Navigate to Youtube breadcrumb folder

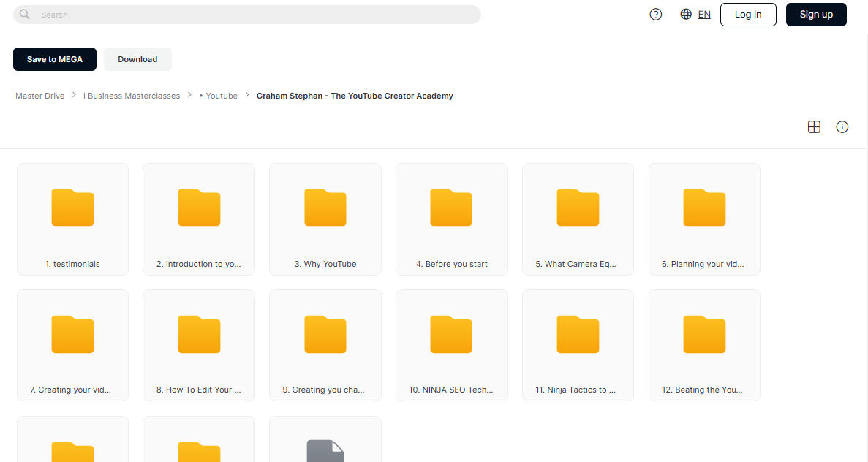pyautogui.click(x=219, y=96)
